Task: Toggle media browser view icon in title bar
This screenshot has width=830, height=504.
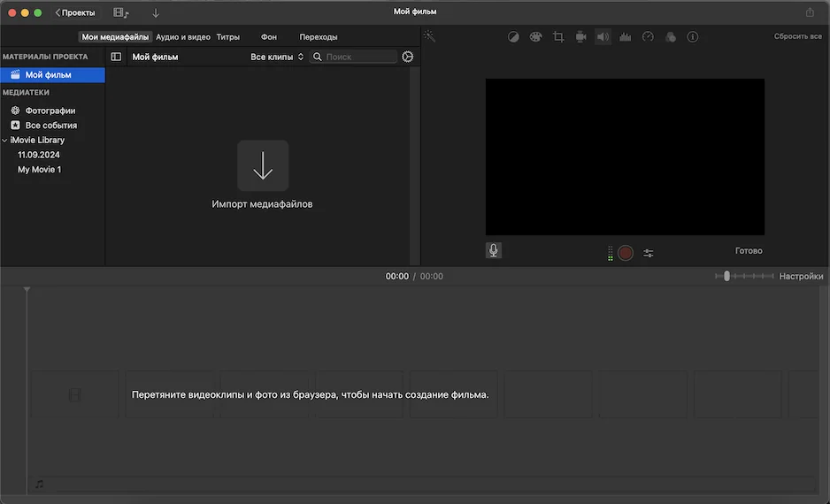Action: pos(120,12)
